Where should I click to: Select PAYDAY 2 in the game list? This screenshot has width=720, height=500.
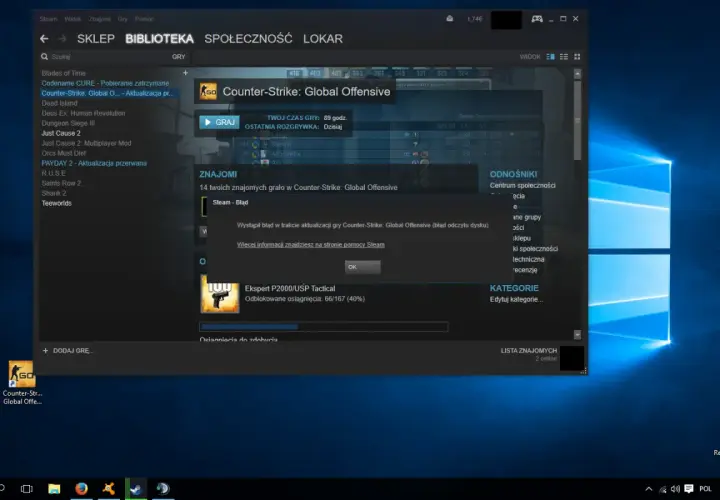(x=94, y=163)
